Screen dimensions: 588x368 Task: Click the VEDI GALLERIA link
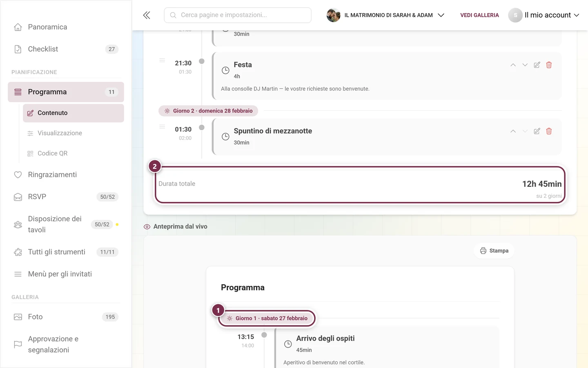tap(479, 15)
